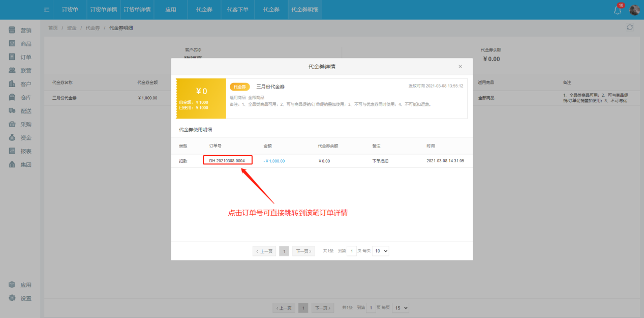Screen dimensions: 644x318
Task: Open the dialog's page size dropdown showing 10
Action: (x=380, y=250)
